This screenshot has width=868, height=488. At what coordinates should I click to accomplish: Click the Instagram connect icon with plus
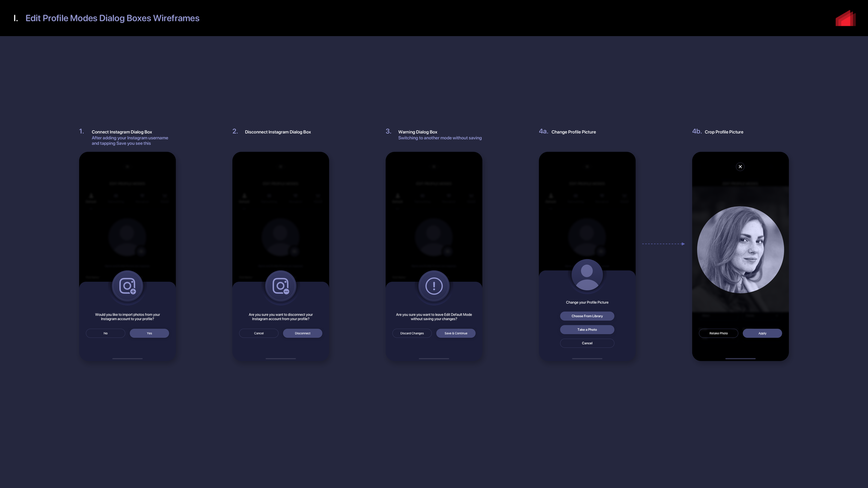pyautogui.click(x=127, y=286)
